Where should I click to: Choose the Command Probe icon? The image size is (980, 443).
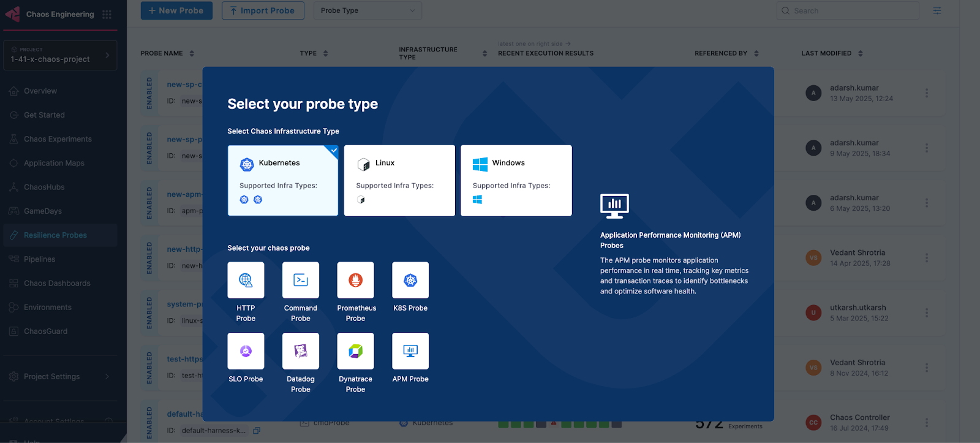[301, 281]
